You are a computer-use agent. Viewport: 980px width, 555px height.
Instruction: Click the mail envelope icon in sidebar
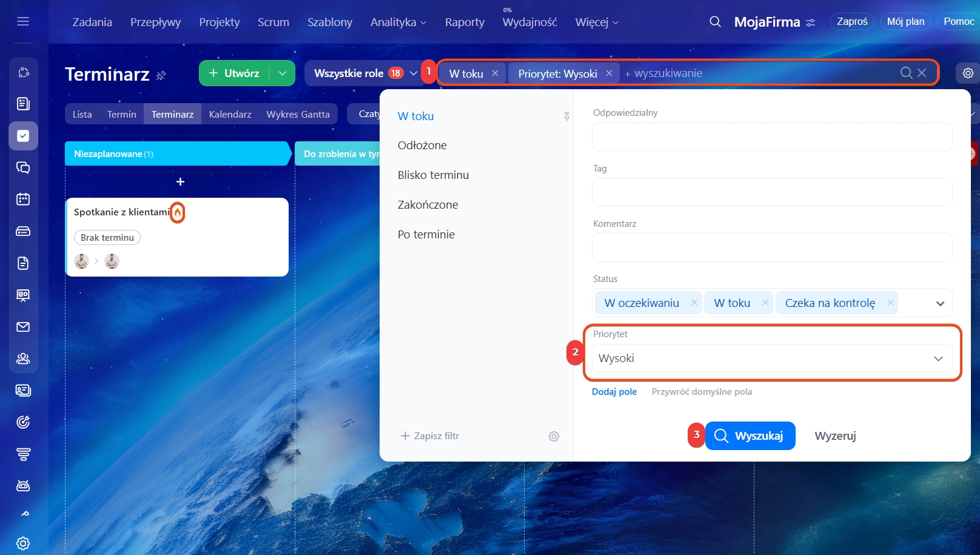pos(23,327)
